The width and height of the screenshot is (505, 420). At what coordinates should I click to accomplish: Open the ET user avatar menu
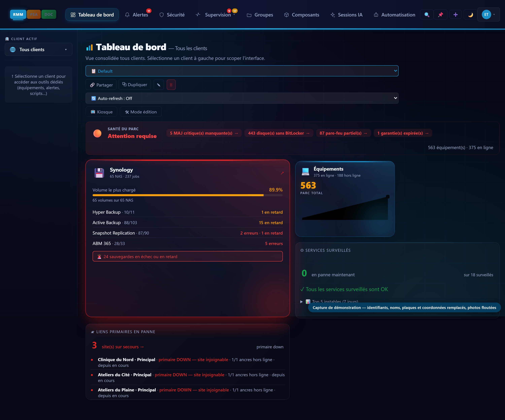pyautogui.click(x=488, y=15)
